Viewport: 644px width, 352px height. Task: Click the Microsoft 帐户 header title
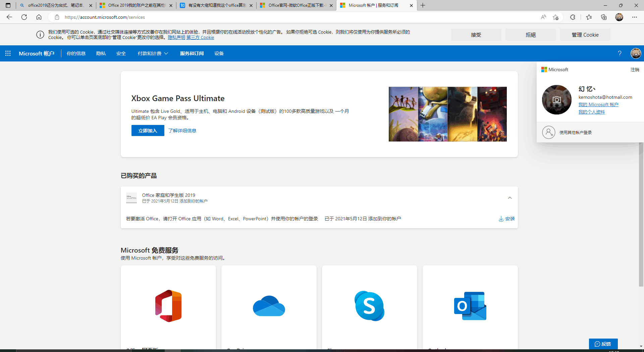pyautogui.click(x=37, y=53)
